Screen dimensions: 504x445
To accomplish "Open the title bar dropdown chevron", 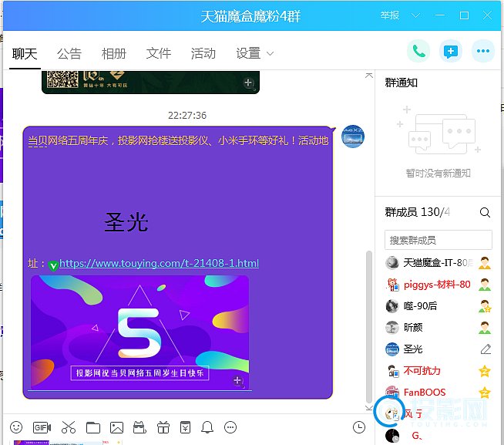I will tap(415, 15).
